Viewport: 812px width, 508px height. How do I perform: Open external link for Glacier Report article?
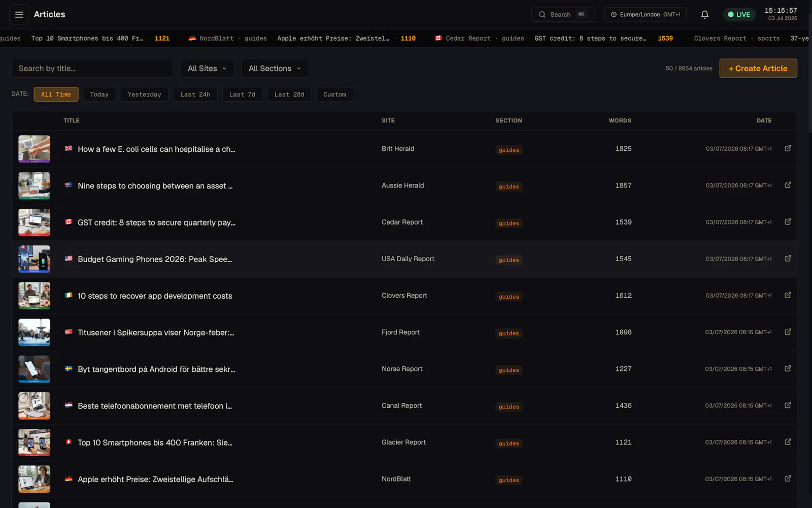pos(788,442)
